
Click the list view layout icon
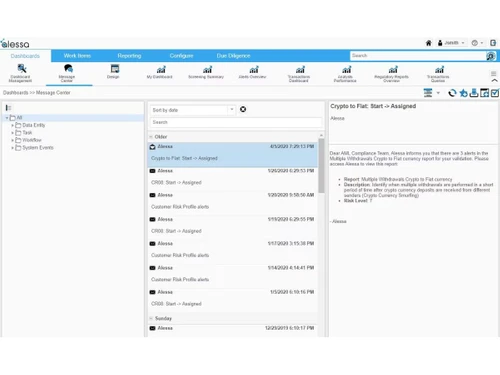click(x=428, y=93)
